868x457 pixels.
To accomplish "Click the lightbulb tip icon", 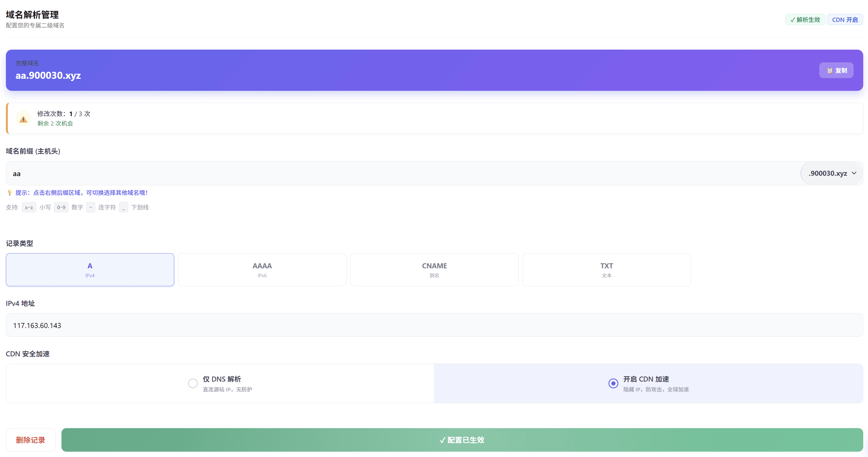I will (10, 193).
